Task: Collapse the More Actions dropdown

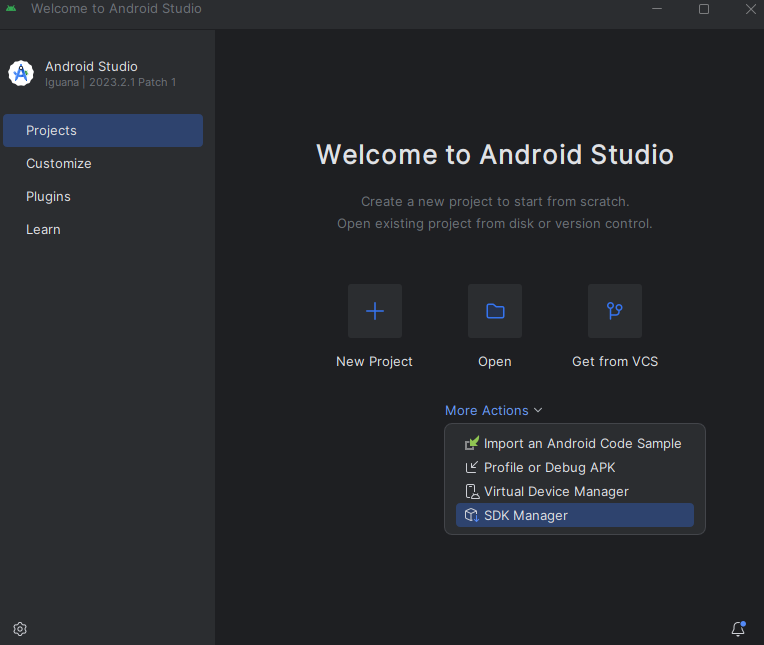Action: pyautogui.click(x=494, y=410)
